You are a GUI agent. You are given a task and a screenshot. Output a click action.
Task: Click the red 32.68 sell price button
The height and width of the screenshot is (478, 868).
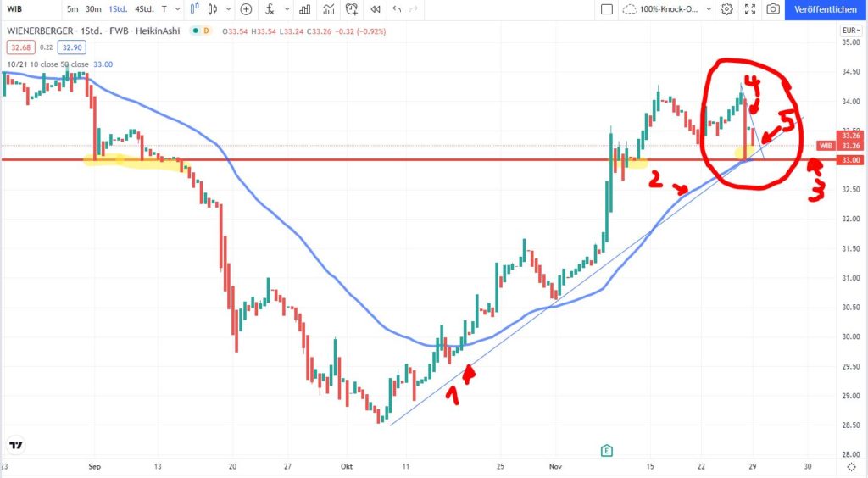(21, 47)
